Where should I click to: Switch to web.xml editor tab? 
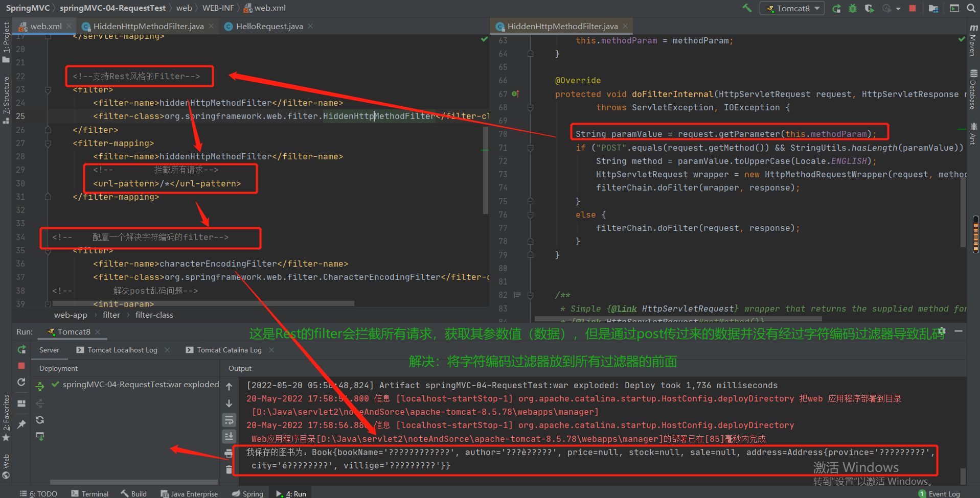tap(45, 26)
